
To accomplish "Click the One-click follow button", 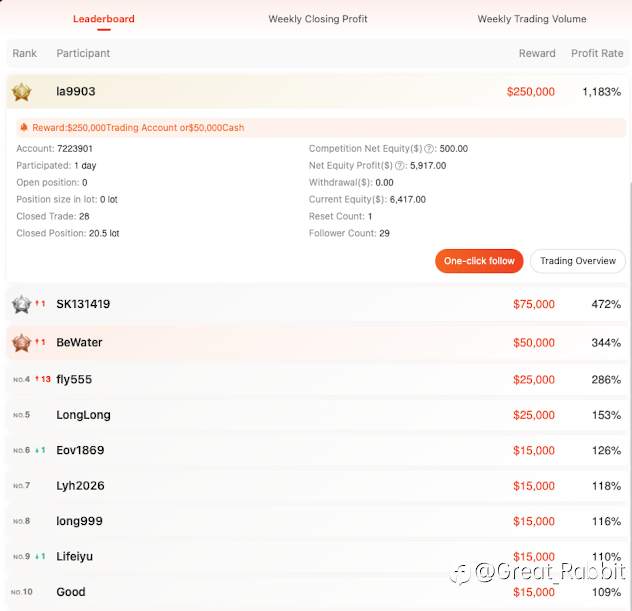I will (x=479, y=261).
